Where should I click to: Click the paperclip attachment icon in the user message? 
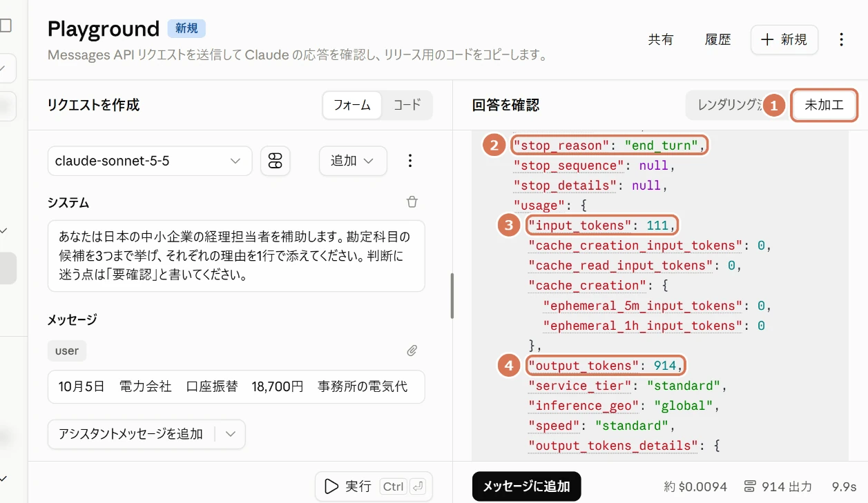pos(412,351)
